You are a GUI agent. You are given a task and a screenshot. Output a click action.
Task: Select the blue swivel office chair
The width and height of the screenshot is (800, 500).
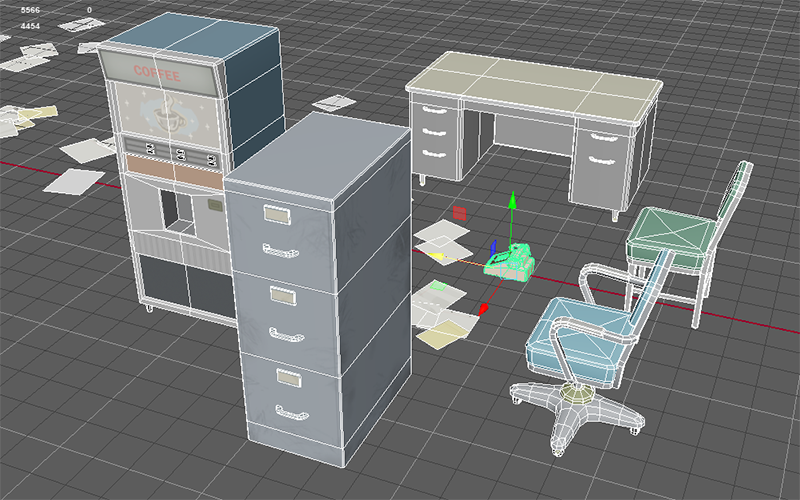[587, 352]
